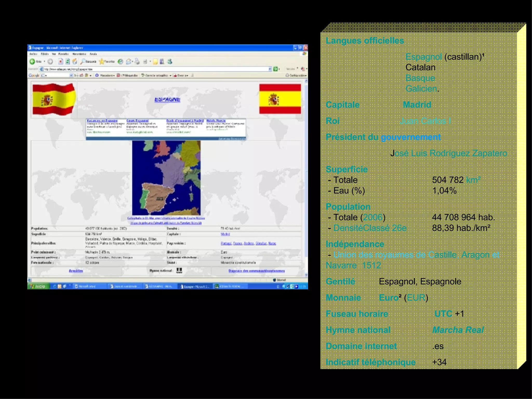Click the waving Spanish flag image
The width and height of the screenshot is (532, 399).
pos(54,99)
